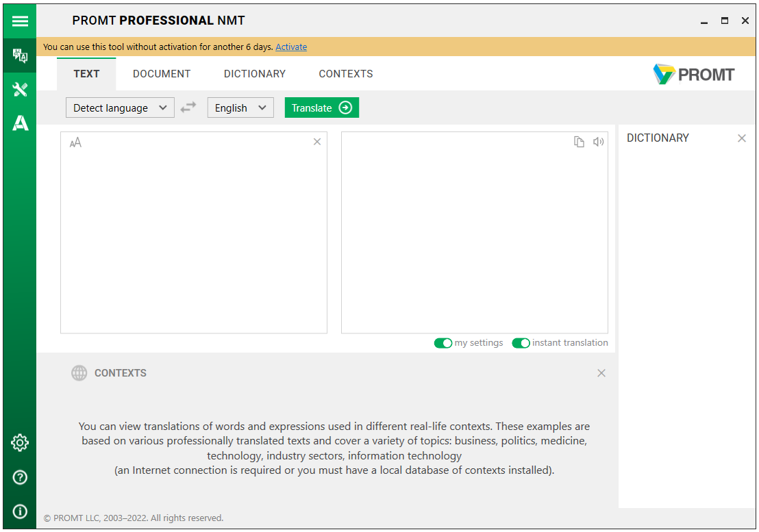Click the CONTEXTS panel heading text

click(121, 373)
